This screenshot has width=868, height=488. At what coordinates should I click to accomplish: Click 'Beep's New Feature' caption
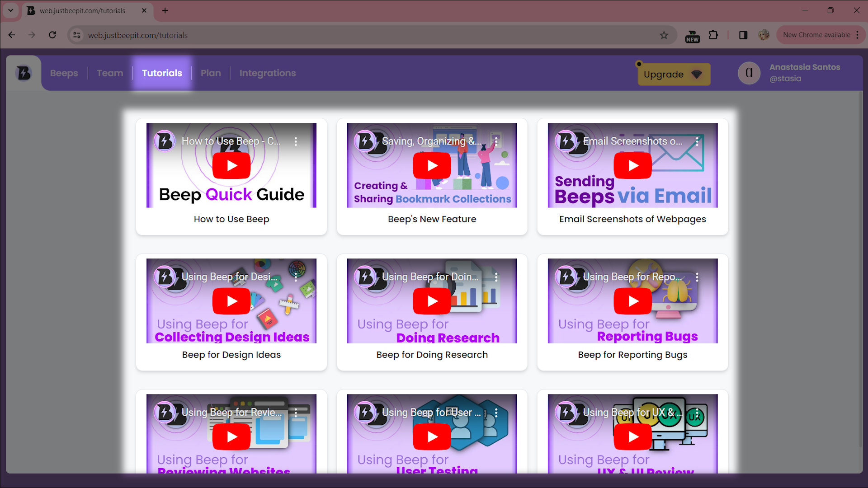(432, 219)
